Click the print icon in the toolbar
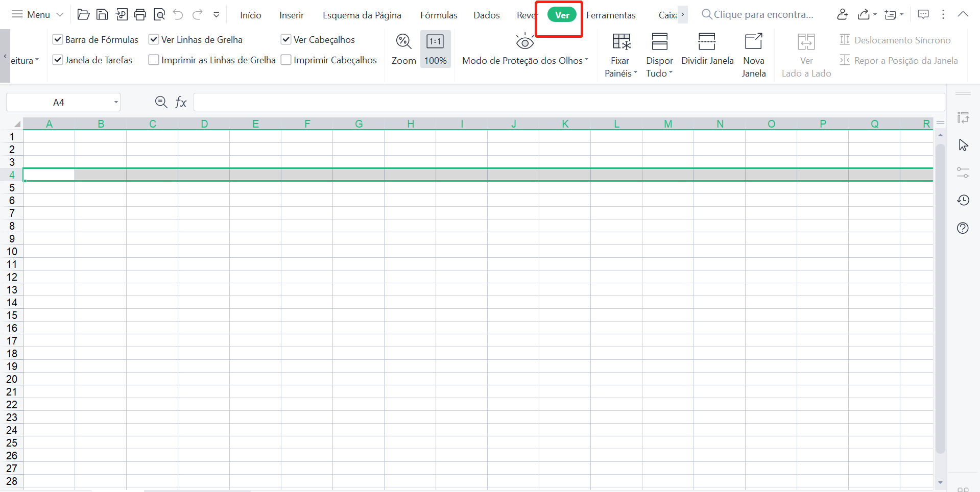The height and width of the screenshot is (492, 980). (x=140, y=15)
